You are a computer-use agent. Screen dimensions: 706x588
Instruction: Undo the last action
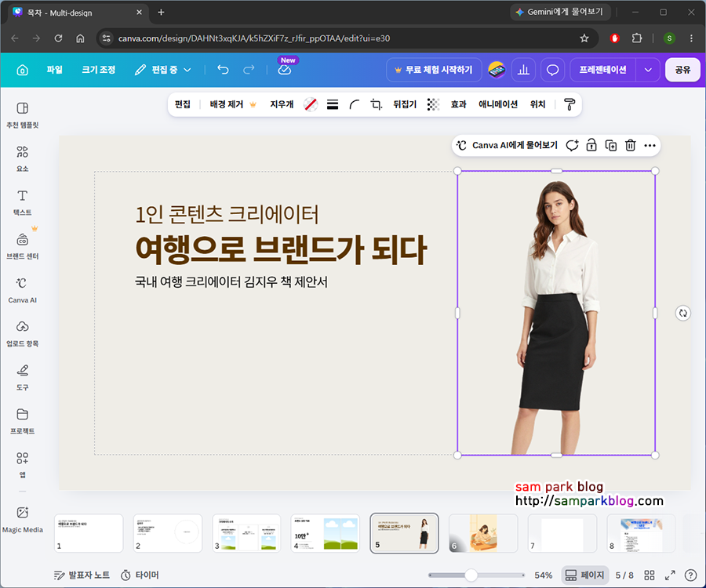(x=223, y=70)
